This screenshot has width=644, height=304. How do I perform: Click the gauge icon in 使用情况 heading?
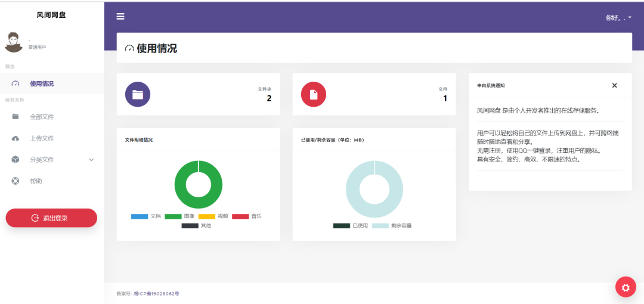click(x=129, y=48)
